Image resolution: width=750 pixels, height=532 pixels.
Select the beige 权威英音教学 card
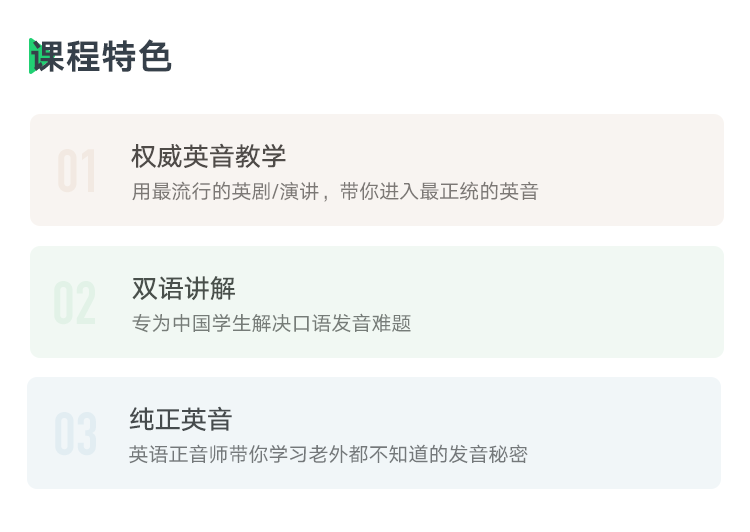pyautogui.click(x=377, y=170)
